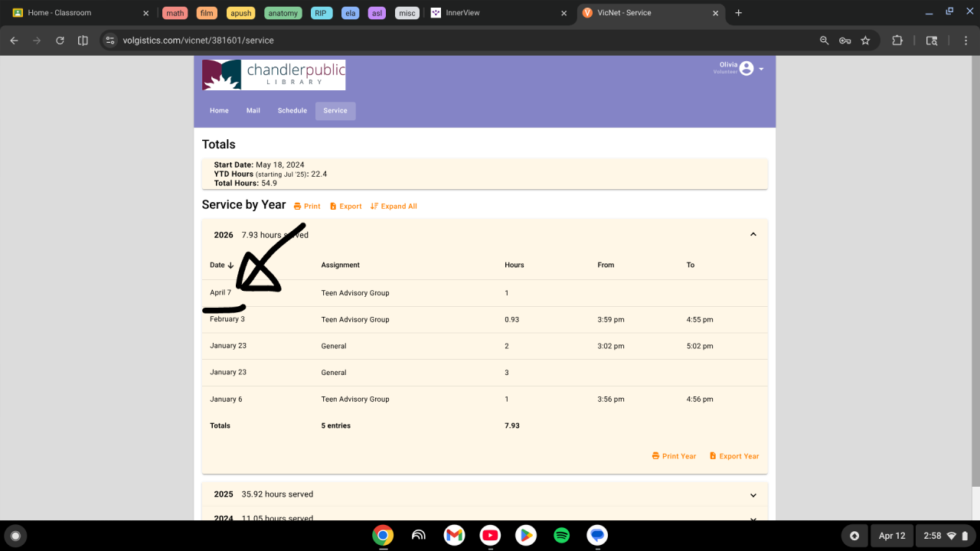This screenshot has height=551, width=980.
Task: Expand the asl tab group
Action: pos(377,13)
